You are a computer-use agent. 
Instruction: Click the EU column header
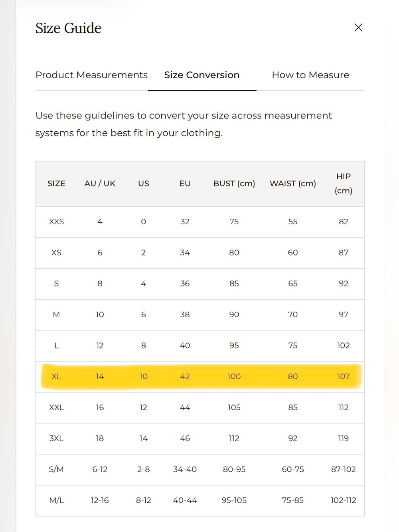pos(185,184)
